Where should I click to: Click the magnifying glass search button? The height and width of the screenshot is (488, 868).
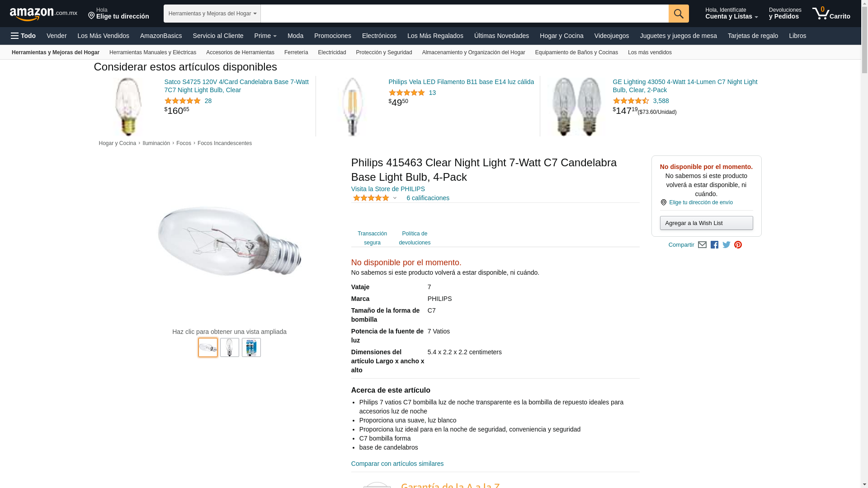[x=678, y=14]
